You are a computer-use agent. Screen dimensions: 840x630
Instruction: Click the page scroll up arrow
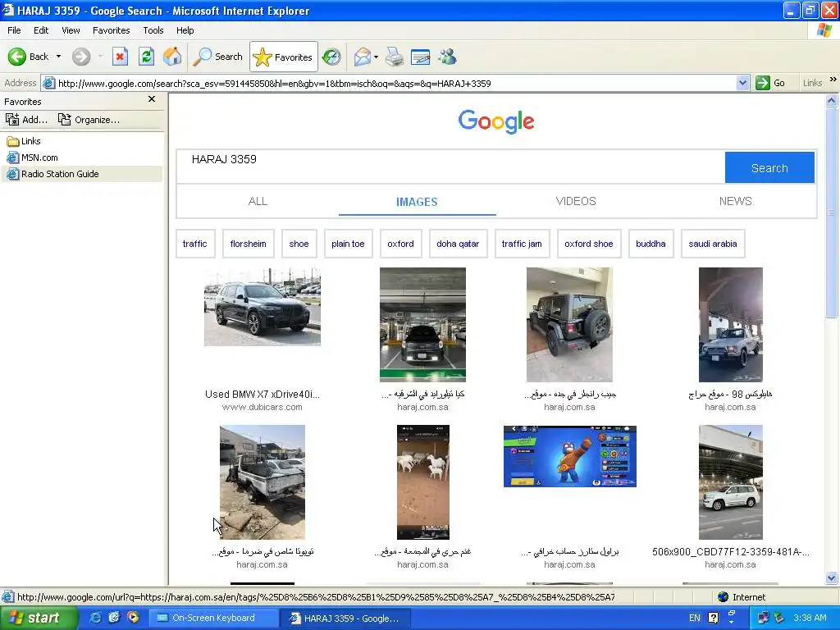[832, 100]
